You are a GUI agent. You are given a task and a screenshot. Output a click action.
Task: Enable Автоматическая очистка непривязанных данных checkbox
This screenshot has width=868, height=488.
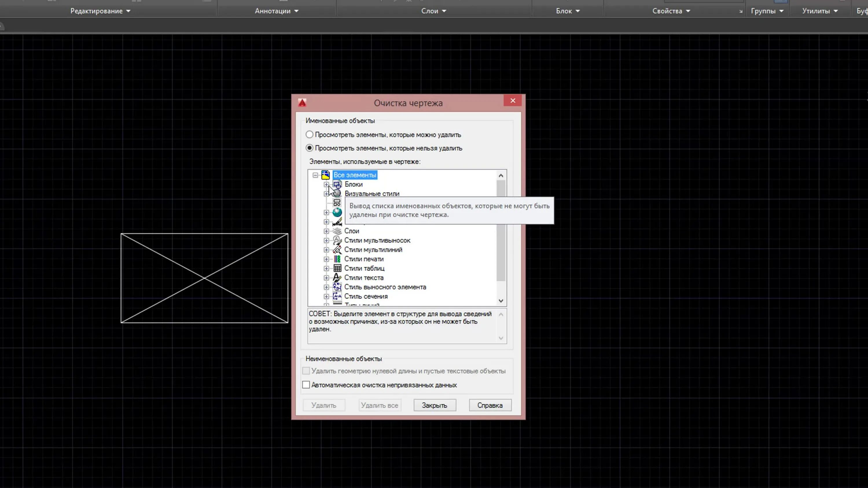tap(306, 385)
